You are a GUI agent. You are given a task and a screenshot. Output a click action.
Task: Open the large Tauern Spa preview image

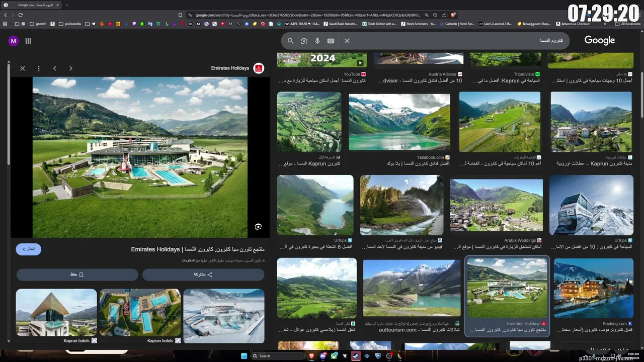[x=140, y=157]
